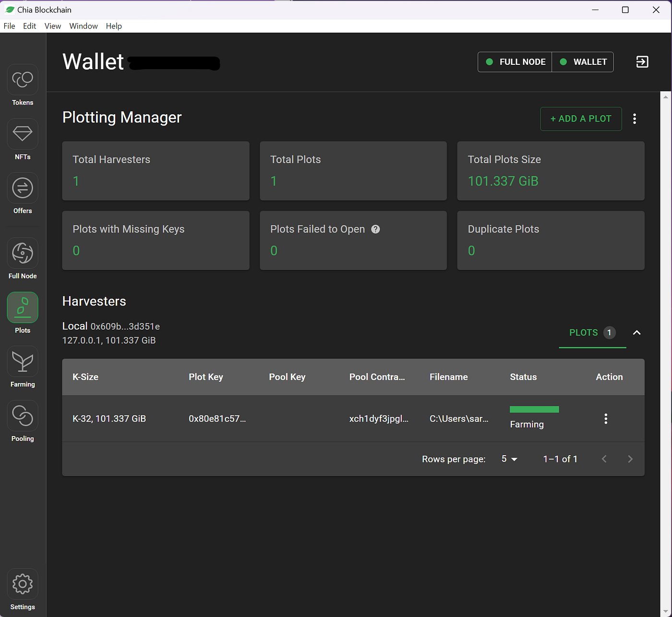Image resolution: width=672 pixels, height=617 pixels.
Task: Click the ADD A PLOT button
Action: coord(581,119)
